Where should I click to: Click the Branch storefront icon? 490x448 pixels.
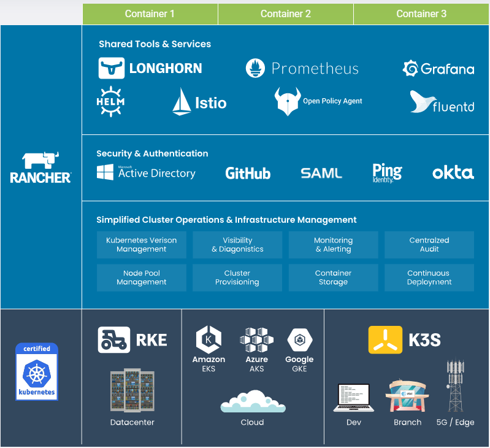point(407,396)
